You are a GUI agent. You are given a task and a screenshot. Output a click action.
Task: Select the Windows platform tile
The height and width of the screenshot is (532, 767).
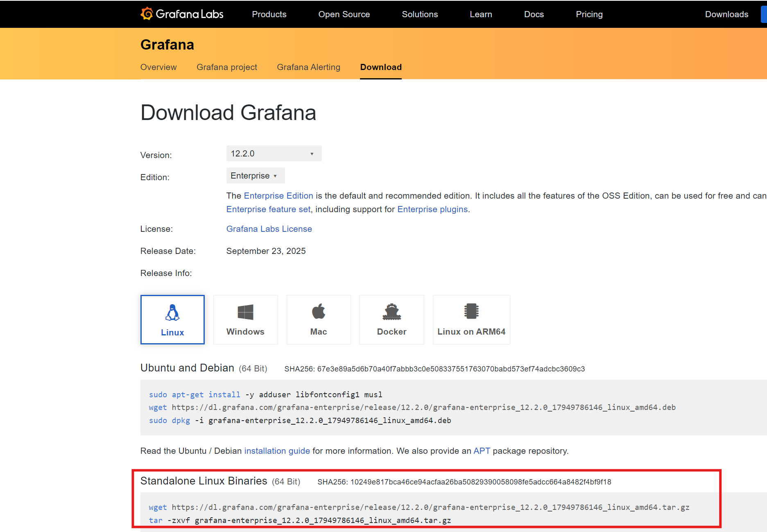(x=245, y=319)
